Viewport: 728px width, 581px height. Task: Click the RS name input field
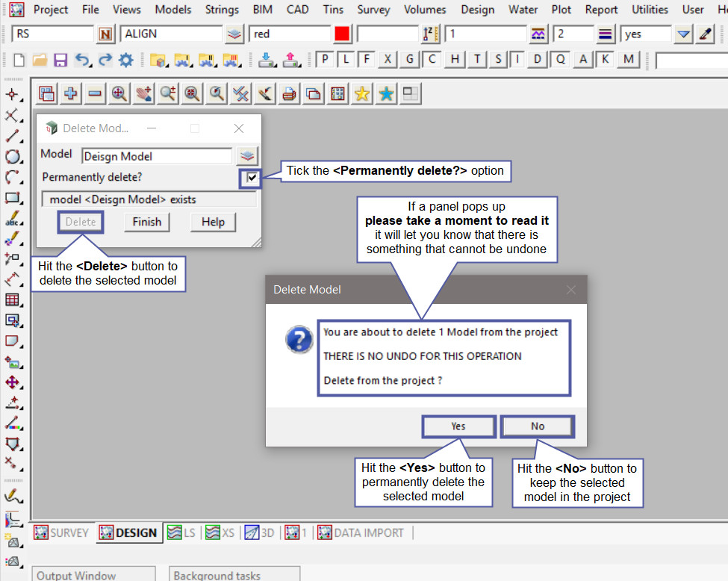[x=52, y=34]
